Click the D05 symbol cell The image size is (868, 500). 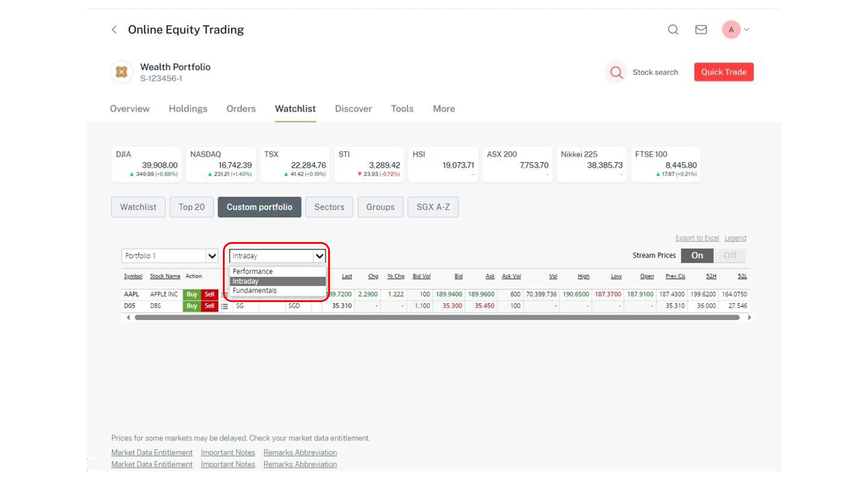click(x=130, y=306)
